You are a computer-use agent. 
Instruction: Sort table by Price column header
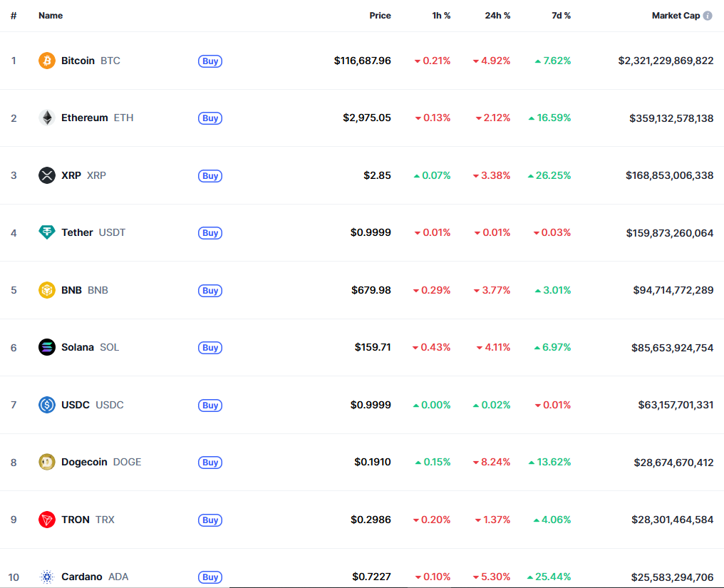(380, 16)
